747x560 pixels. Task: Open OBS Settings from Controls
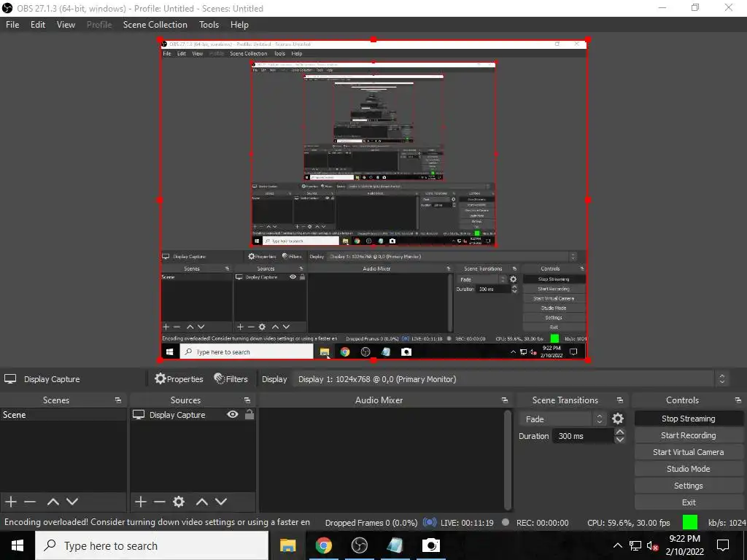coord(689,486)
